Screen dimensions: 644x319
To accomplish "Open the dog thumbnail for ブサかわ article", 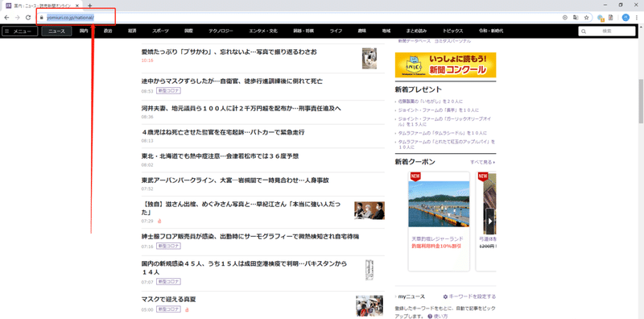I will (x=369, y=58).
